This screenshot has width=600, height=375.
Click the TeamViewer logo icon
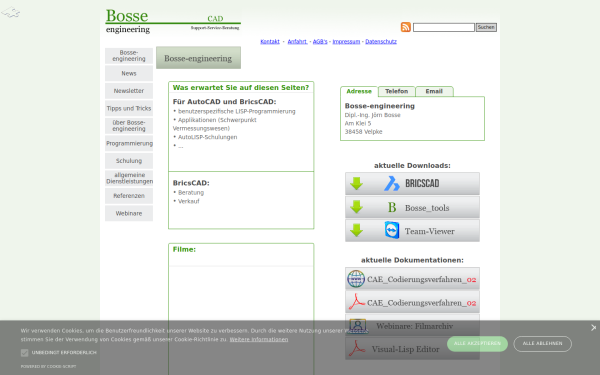[x=392, y=230]
